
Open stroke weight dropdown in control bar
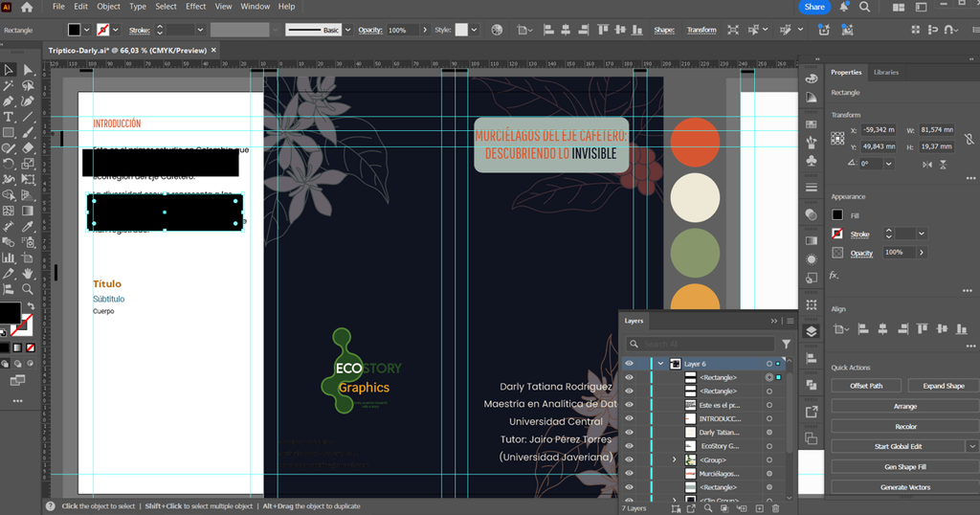click(200, 30)
